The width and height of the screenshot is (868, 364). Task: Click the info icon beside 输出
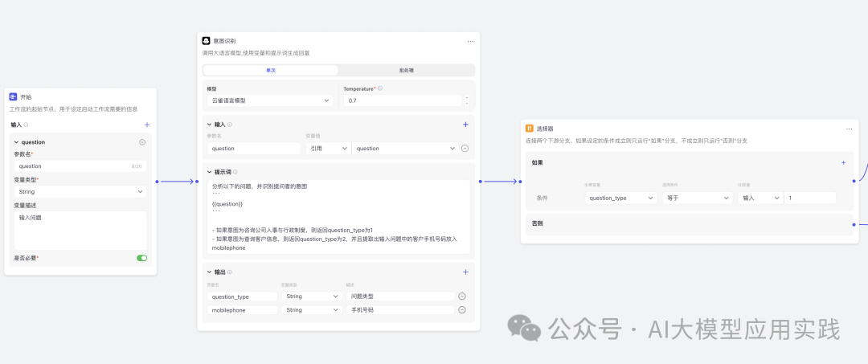click(230, 272)
